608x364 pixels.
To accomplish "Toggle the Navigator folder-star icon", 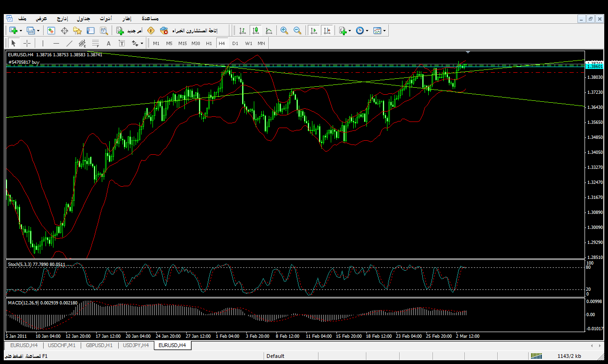I will 77,30.
